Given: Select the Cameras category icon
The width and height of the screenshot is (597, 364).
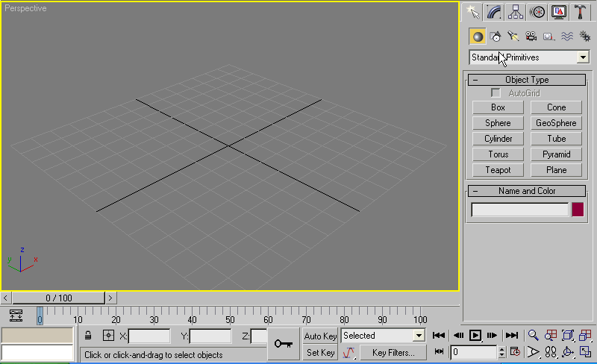Looking at the screenshot, I should pos(531,37).
